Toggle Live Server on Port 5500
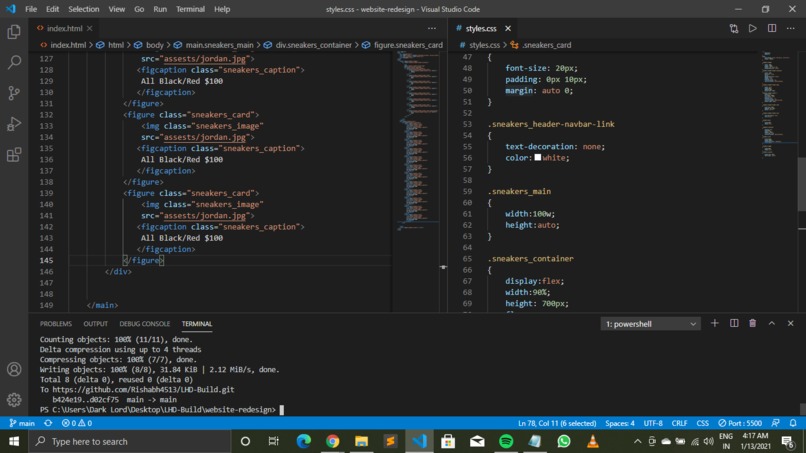This screenshot has height=453, width=806. (740, 423)
